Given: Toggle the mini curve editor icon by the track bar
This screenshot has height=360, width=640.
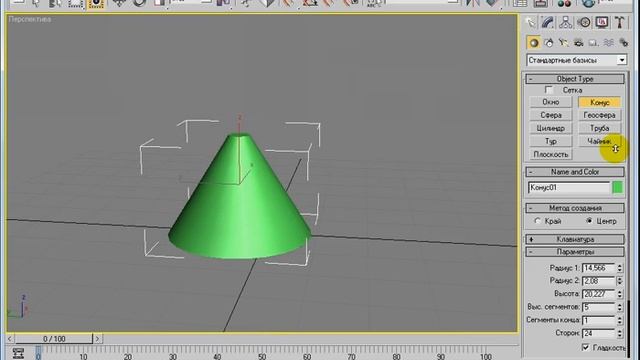Looking at the screenshot, I should tap(18, 353).
